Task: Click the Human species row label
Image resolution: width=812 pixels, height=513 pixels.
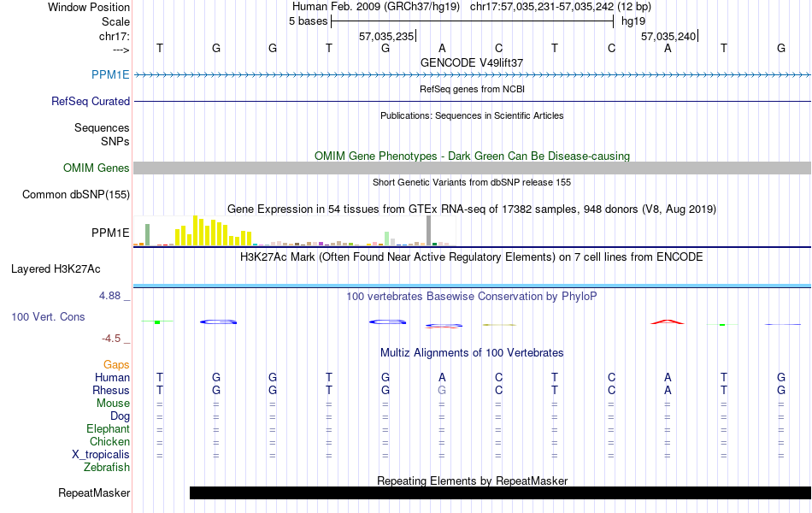Action: point(112,377)
